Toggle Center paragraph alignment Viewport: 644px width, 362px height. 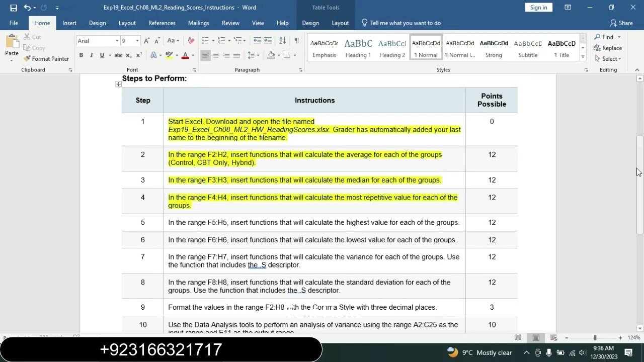215,55
